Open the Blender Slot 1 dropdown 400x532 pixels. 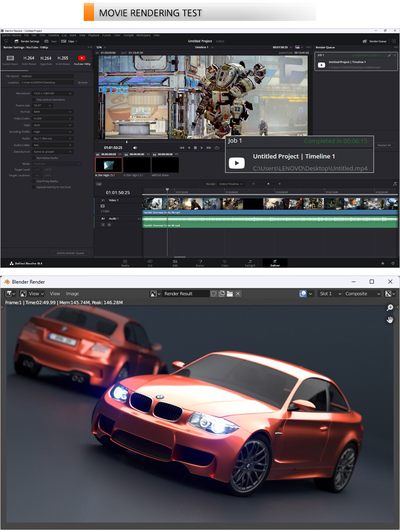[x=330, y=294]
